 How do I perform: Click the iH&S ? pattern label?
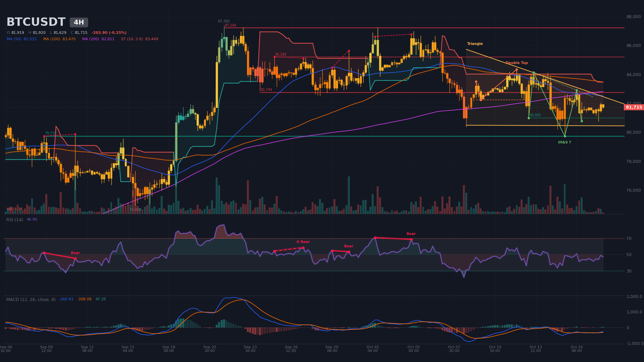[x=564, y=142]
